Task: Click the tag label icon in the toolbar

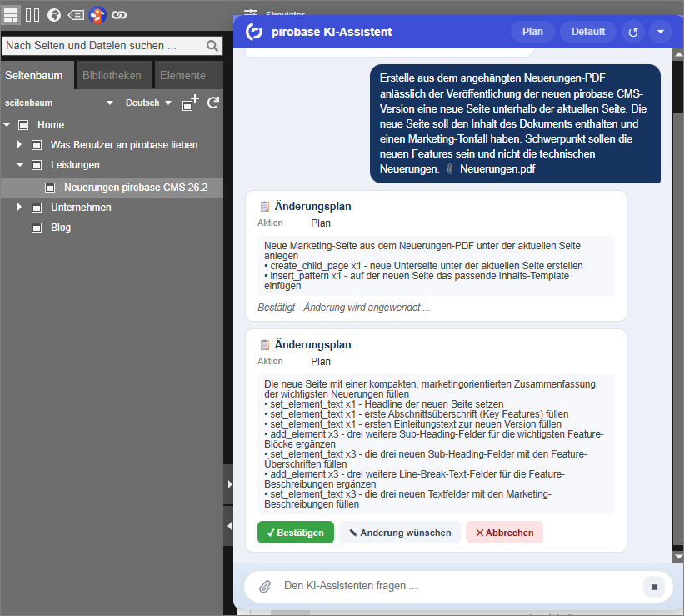Action: point(76,15)
